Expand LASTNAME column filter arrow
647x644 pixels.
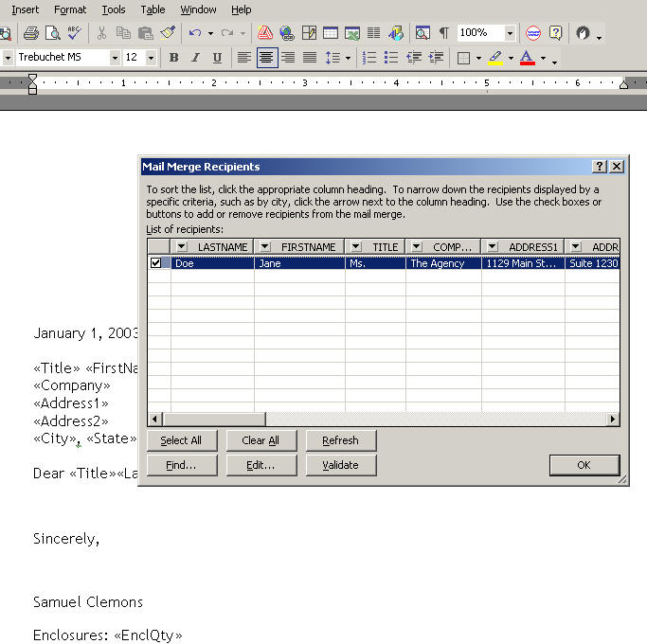pos(182,247)
